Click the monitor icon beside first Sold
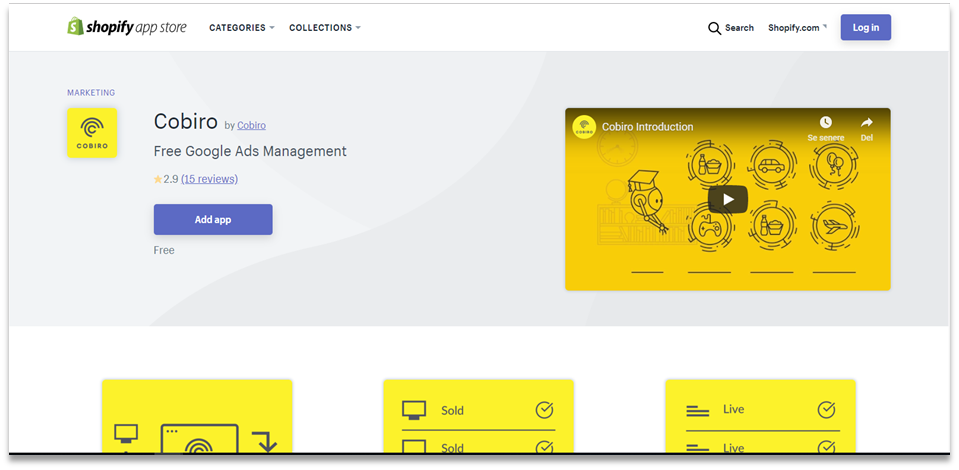959x470 pixels. [x=414, y=410]
